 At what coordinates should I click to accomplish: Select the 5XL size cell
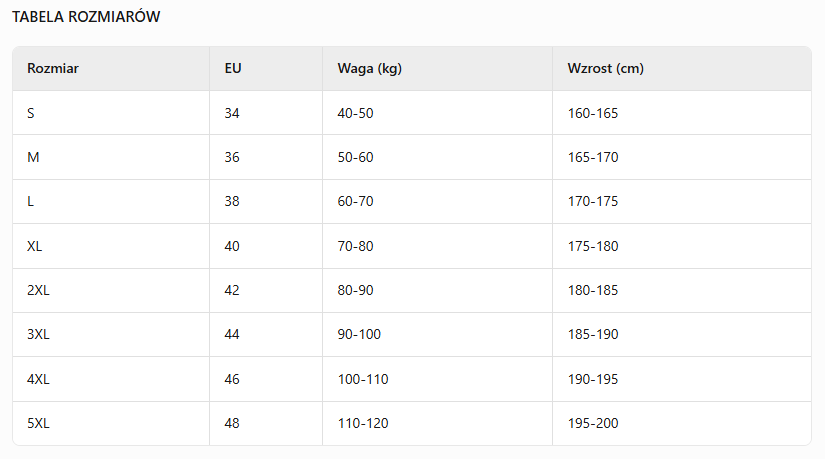38,423
